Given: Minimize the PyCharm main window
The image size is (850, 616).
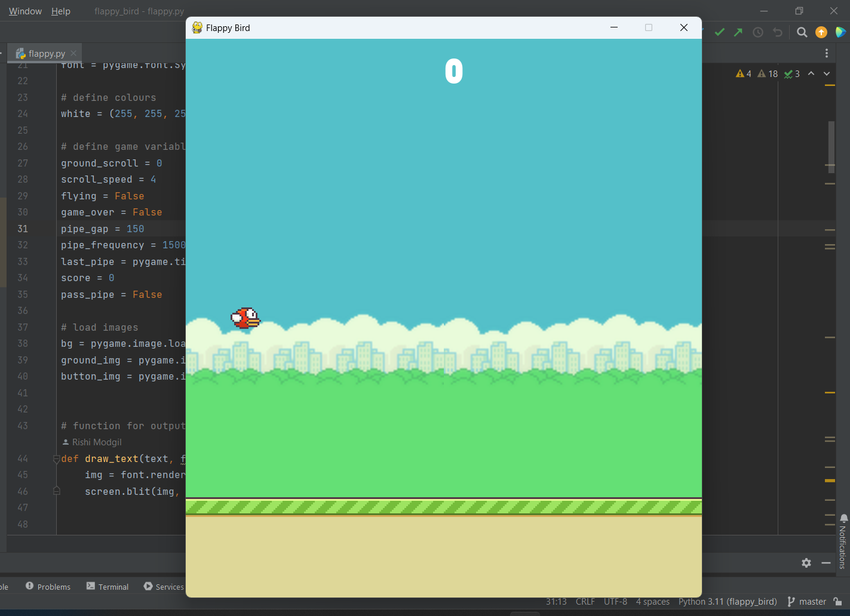Looking at the screenshot, I should pyautogui.click(x=764, y=11).
